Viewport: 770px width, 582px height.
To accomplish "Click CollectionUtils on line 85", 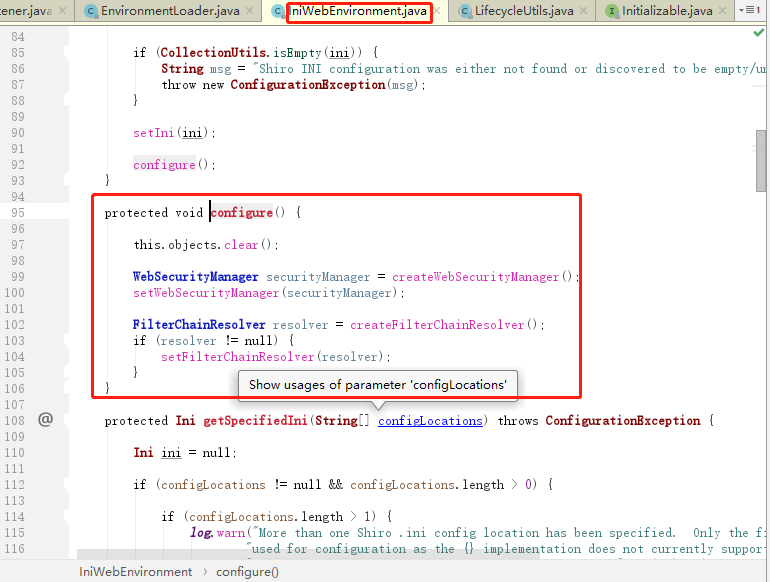I will [x=213, y=53].
